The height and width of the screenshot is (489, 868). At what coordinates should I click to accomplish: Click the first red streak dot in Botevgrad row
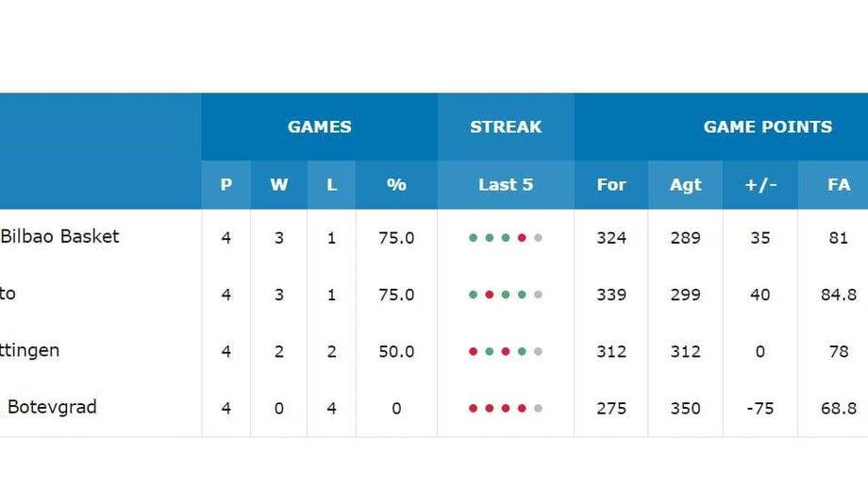tap(474, 409)
